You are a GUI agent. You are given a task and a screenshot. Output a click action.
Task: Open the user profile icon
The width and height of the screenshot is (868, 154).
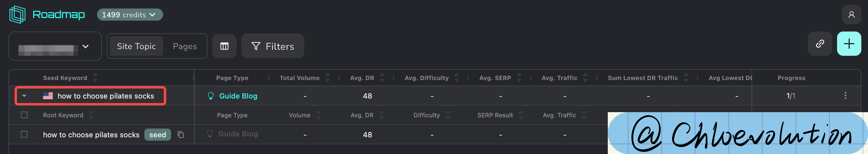pyautogui.click(x=851, y=15)
